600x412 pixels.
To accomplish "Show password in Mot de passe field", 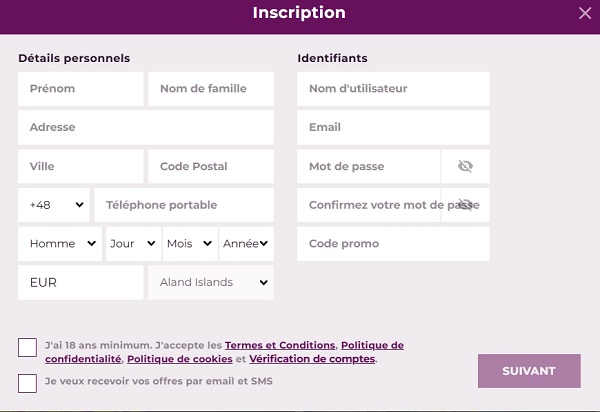I will (x=465, y=166).
